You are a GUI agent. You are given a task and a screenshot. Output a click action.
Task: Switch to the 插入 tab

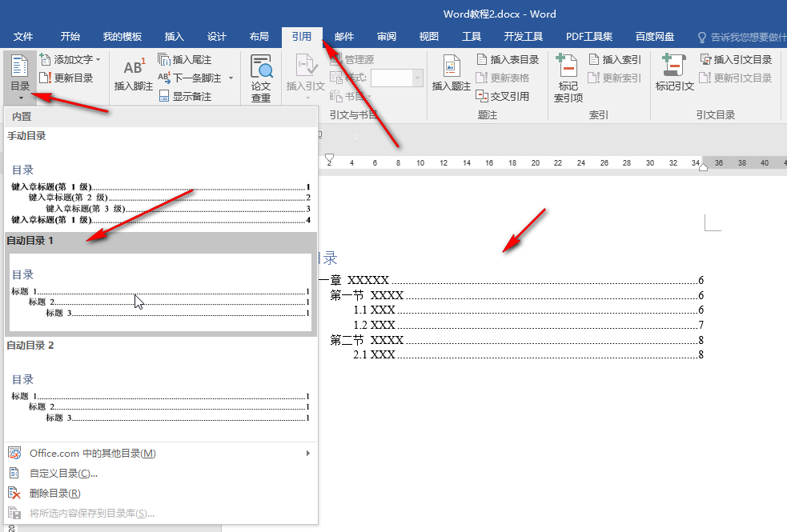(175, 37)
